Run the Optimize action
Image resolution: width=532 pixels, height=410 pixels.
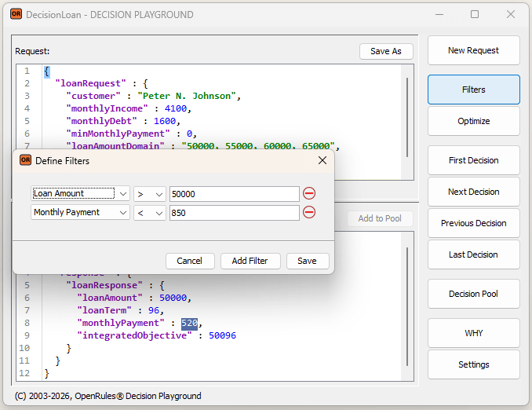473,121
